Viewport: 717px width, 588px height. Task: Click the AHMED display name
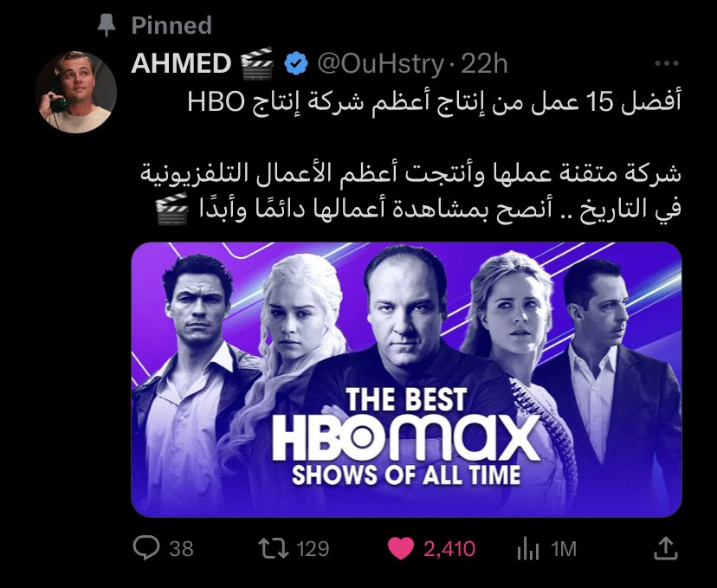point(181,63)
